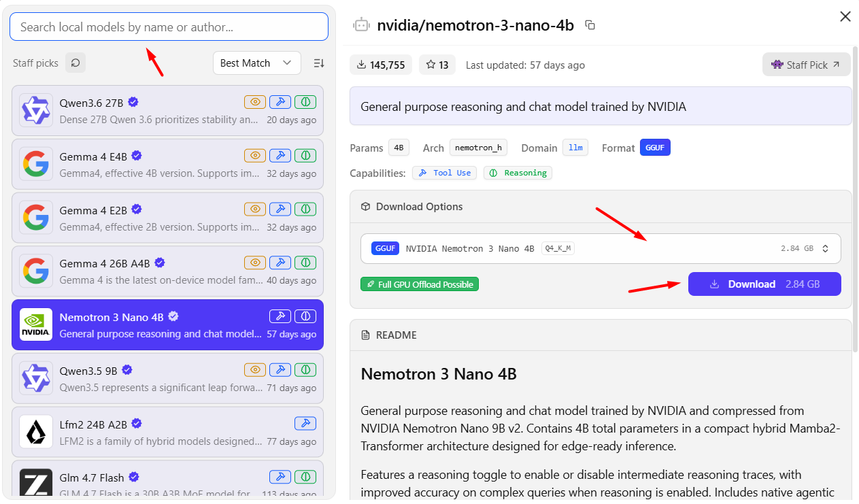Select the Gemma 4 26B A4B model row

pyautogui.click(x=167, y=271)
